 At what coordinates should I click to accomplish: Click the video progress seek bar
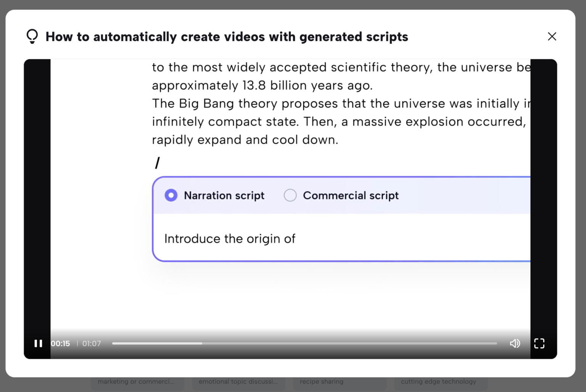tap(304, 344)
